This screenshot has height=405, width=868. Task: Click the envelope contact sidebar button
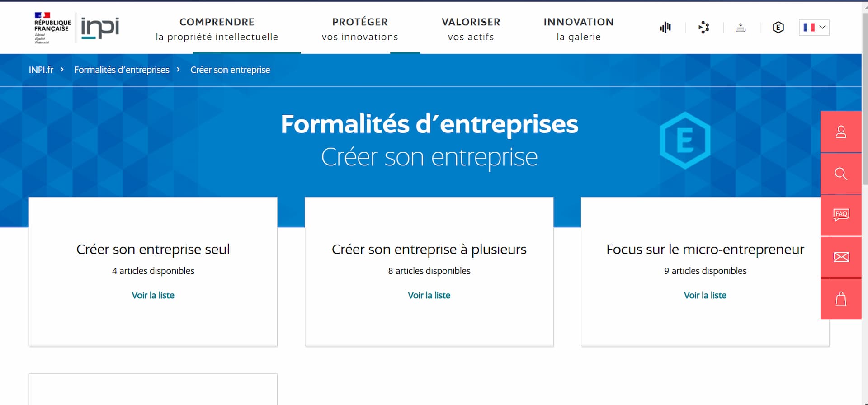[841, 257]
